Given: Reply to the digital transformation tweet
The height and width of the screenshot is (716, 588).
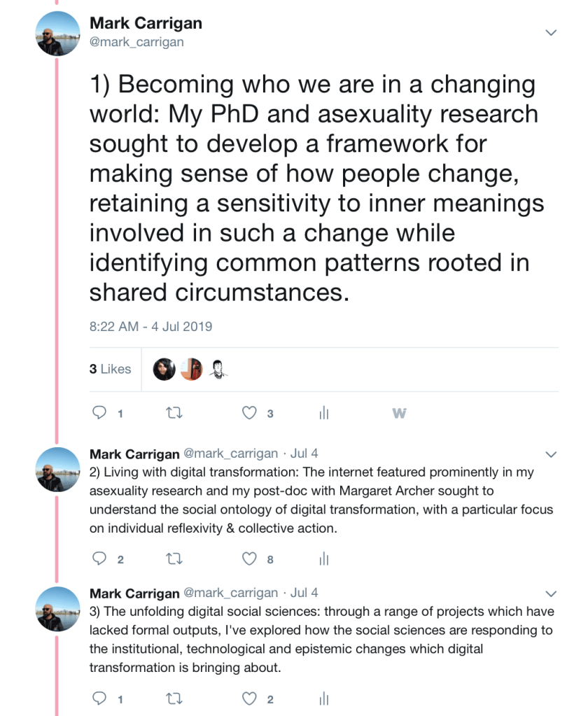Looking at the screenshot, I should 100,559.
